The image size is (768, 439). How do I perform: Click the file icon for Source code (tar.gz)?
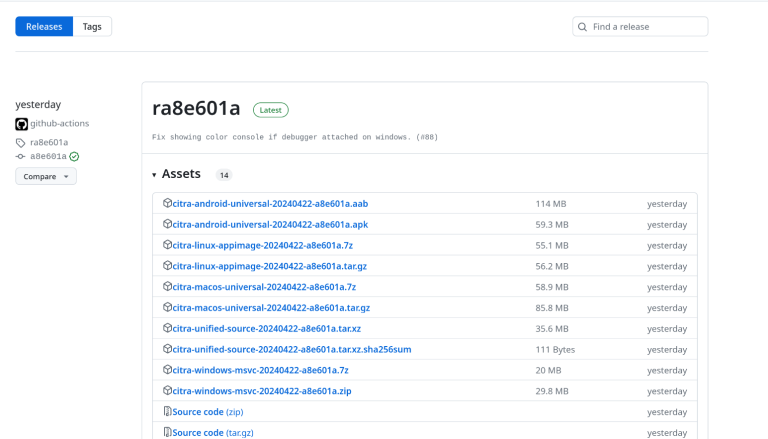click(x=167, y=432)
